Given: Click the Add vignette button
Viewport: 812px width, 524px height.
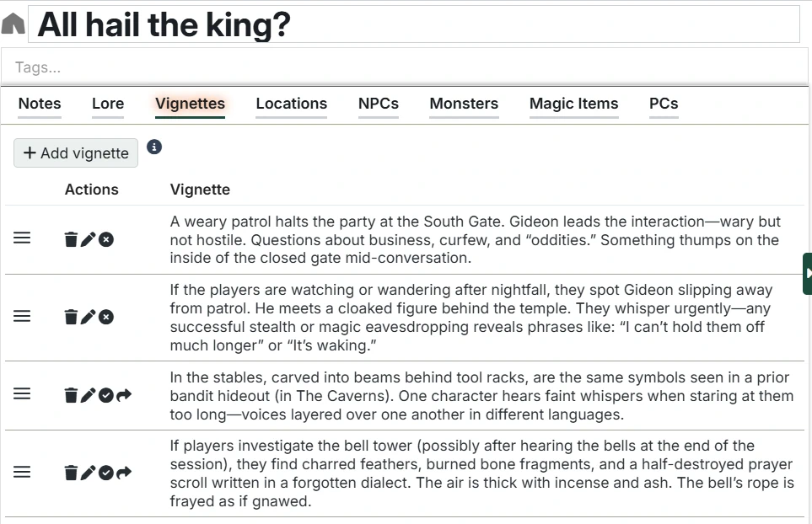Looking at the screenshot, I should (75, 152).
